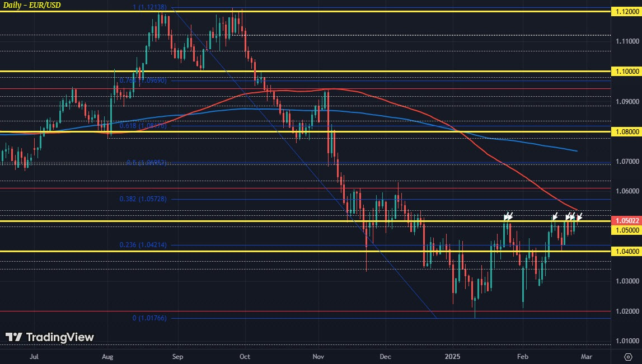
Task: Click the Jul time axis label
Action: coord(34,357)
